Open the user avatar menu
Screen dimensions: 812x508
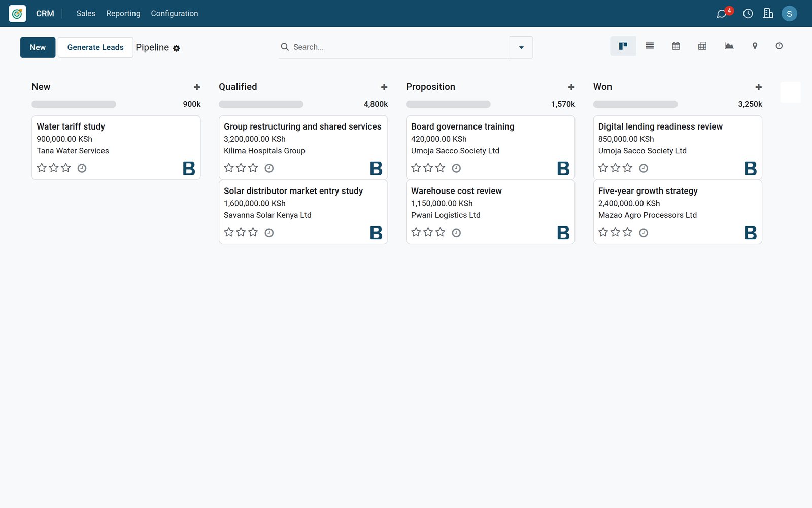(789, 14)
